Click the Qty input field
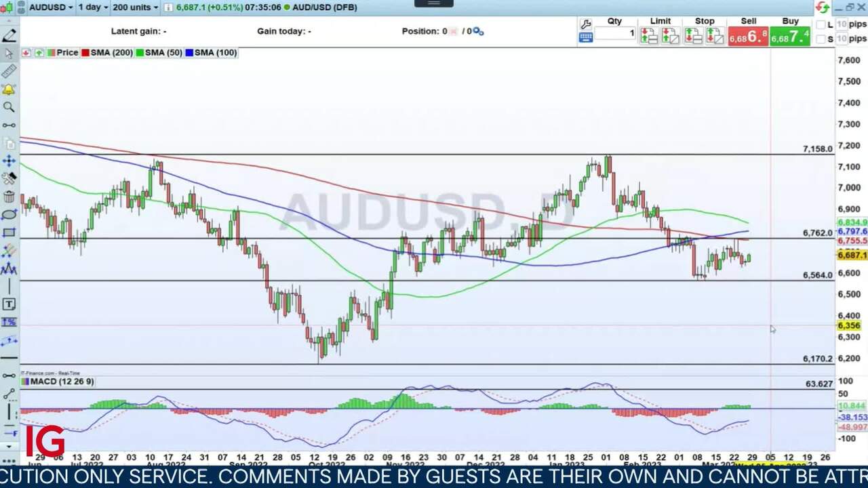 pos(615,34)
